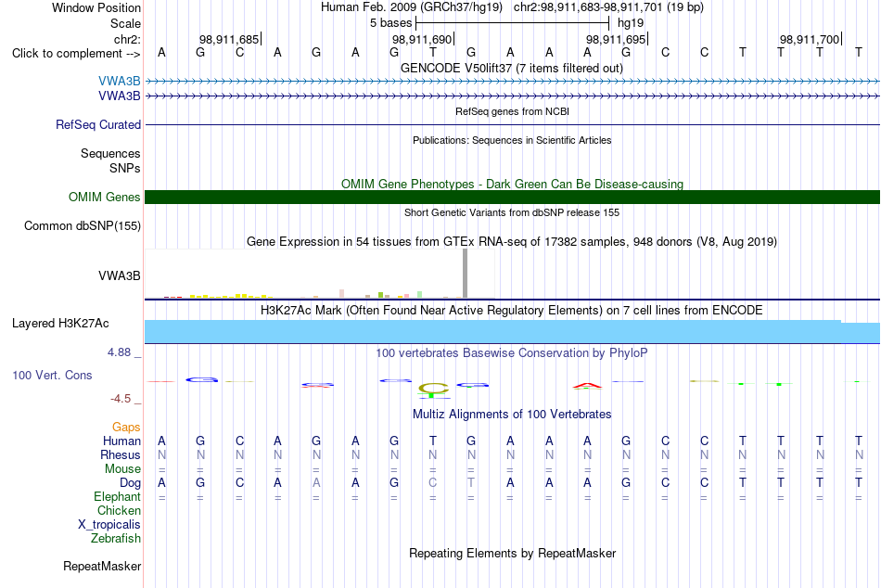
Task: Click the 4.88 PhyloP upper value
Action: [x=119, y=352]
